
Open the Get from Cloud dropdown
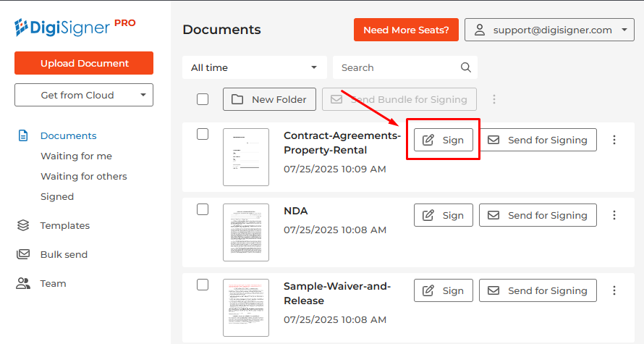pos(84,95)
